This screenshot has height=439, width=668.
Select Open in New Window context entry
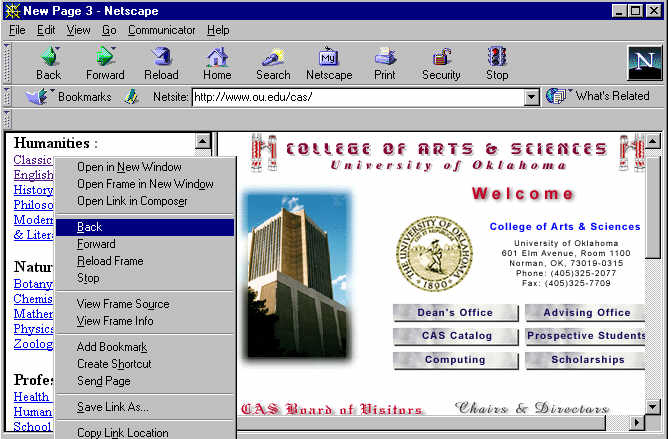(129, 167)
